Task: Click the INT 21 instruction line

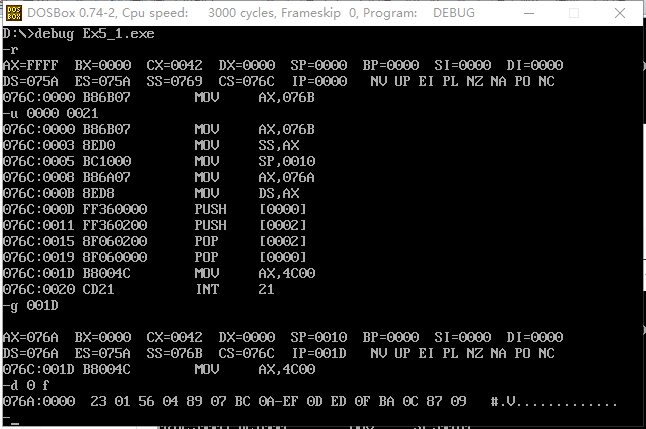Action: click(x=139, y=289)
